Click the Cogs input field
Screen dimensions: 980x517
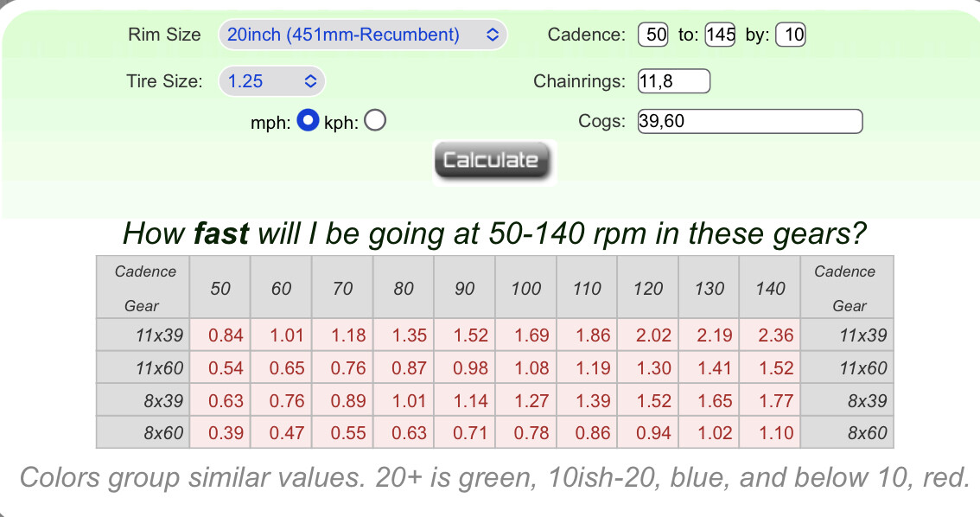click(750, 121)
